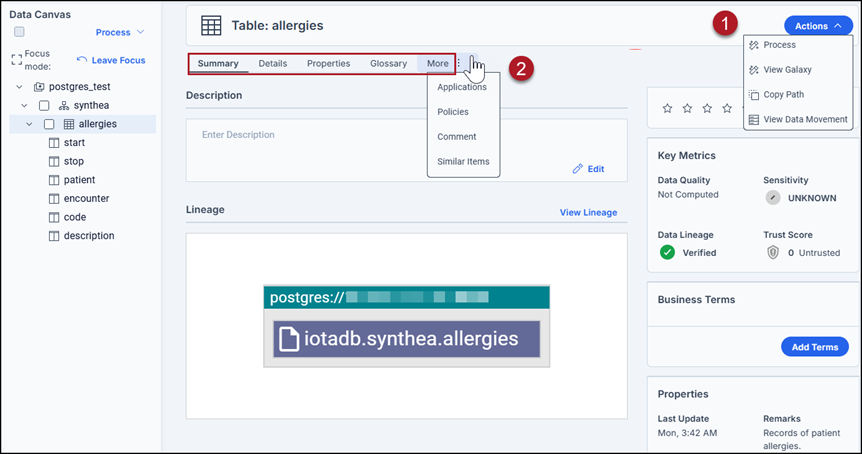
Task: Switch to the Details tab
Action: pyautogui.click(x=273, y=63)
